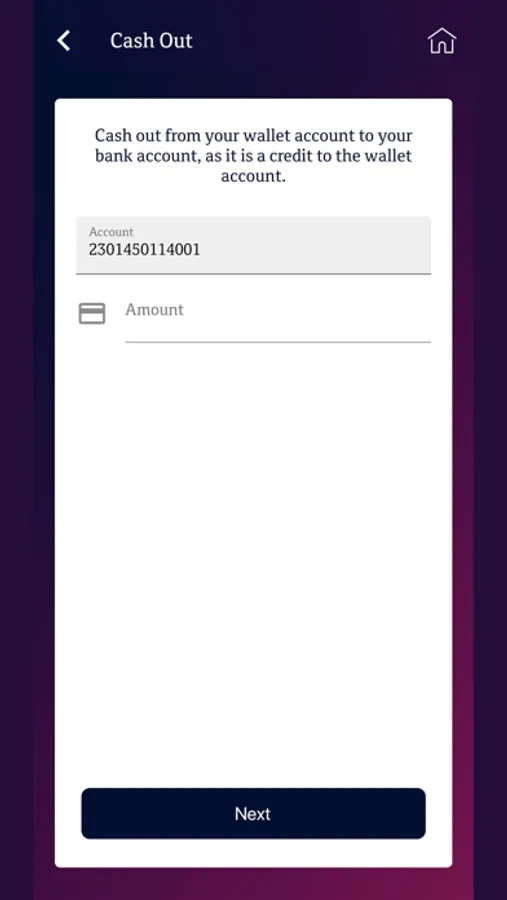Click the header bar next to Cash Out
507x900 pixels.
point(310,41)
